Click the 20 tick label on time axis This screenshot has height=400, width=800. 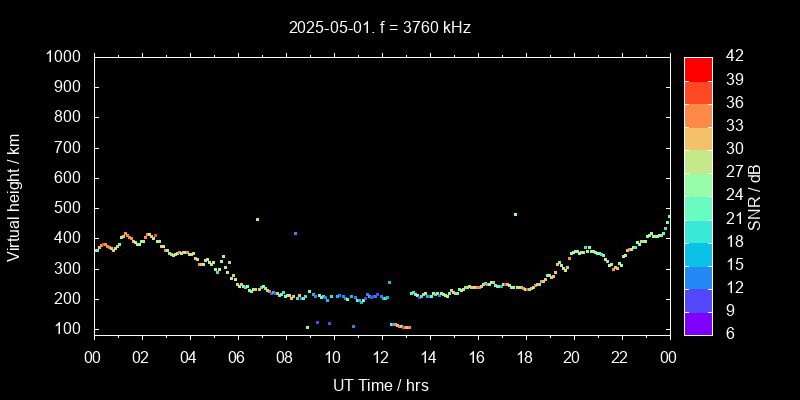click(x=572, y=356)
